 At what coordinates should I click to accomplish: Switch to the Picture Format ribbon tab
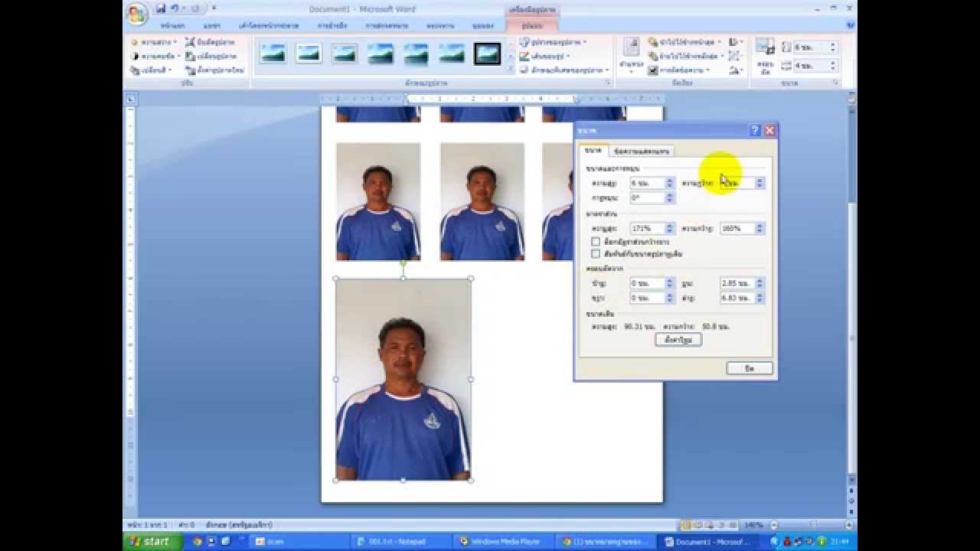tap(532, 25)
